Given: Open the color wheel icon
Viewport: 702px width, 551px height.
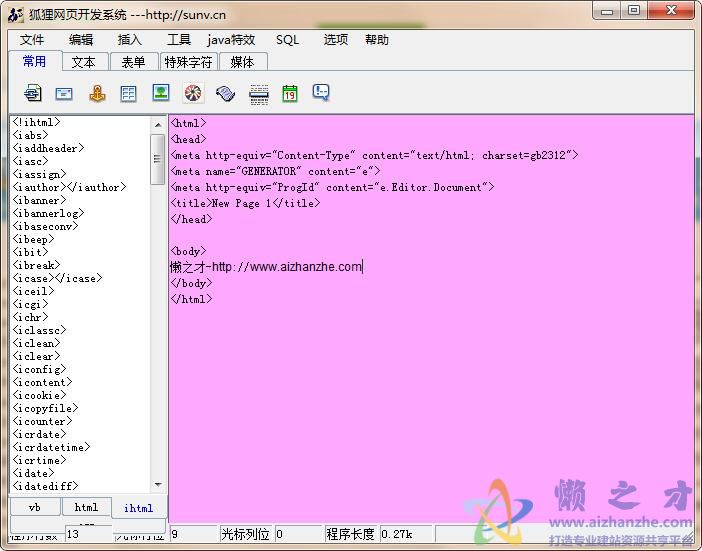Looking at the screenshot, I should click(x=193, y=93).
